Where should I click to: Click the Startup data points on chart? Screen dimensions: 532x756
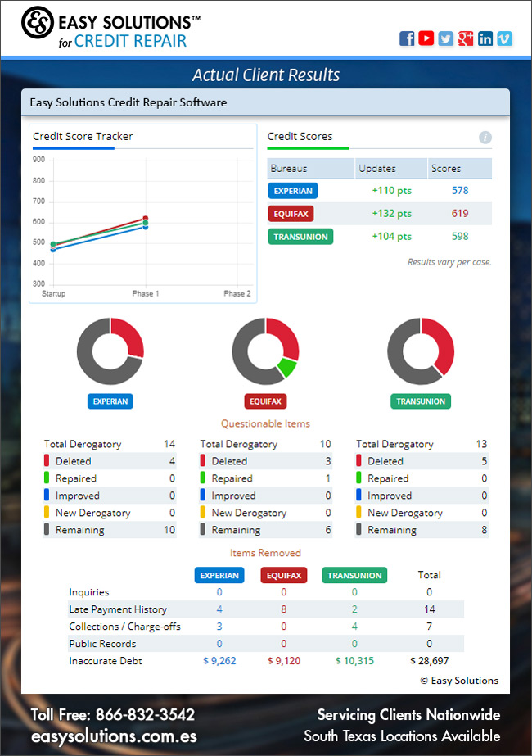[53, 247]
